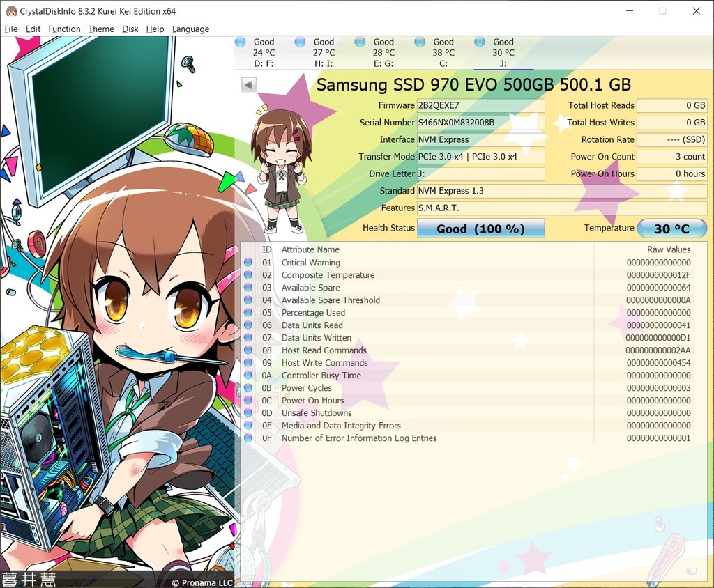Click the CrystalDiskInfo icon in the title bar

[x=10, y=10]
